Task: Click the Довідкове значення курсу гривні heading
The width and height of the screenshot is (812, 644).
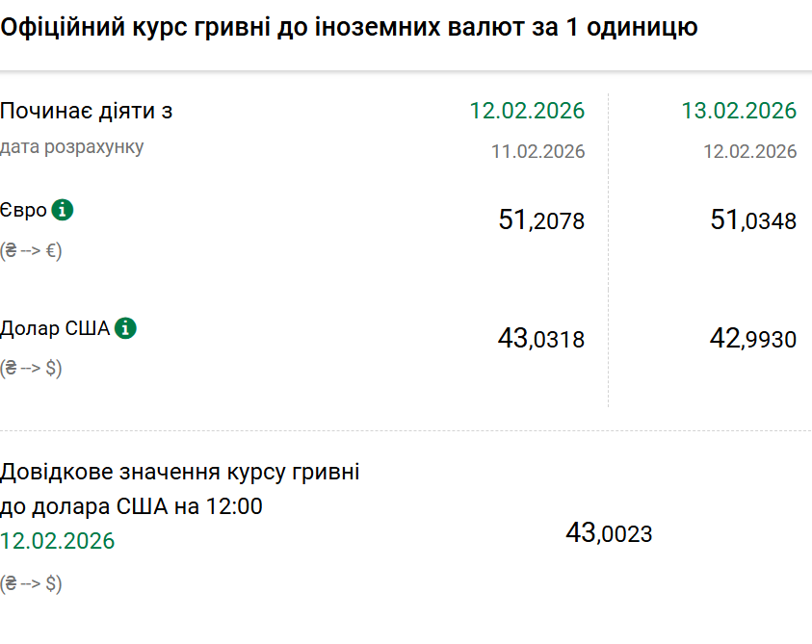Action: coord(180,473)
